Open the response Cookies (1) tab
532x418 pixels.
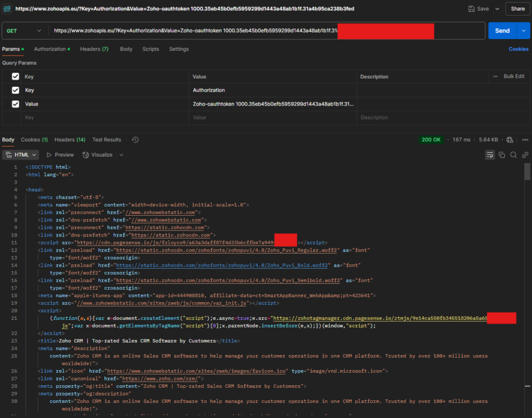(34, 140)
